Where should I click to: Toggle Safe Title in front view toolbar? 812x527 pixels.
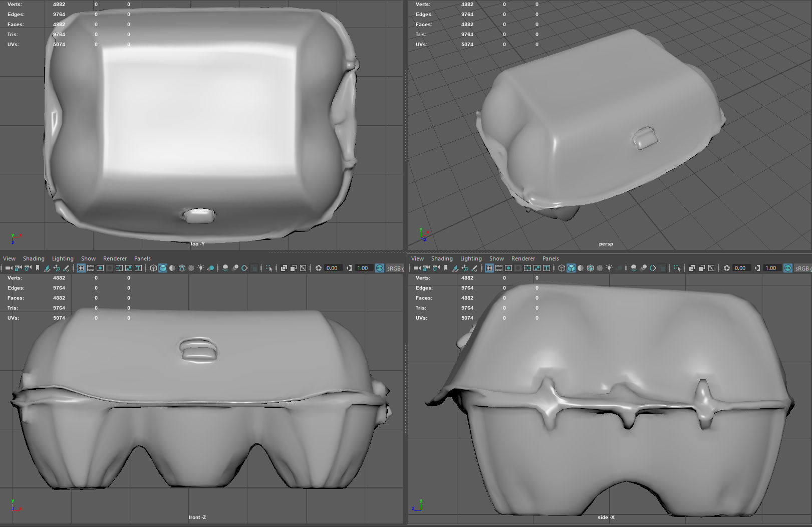(138, 268)
